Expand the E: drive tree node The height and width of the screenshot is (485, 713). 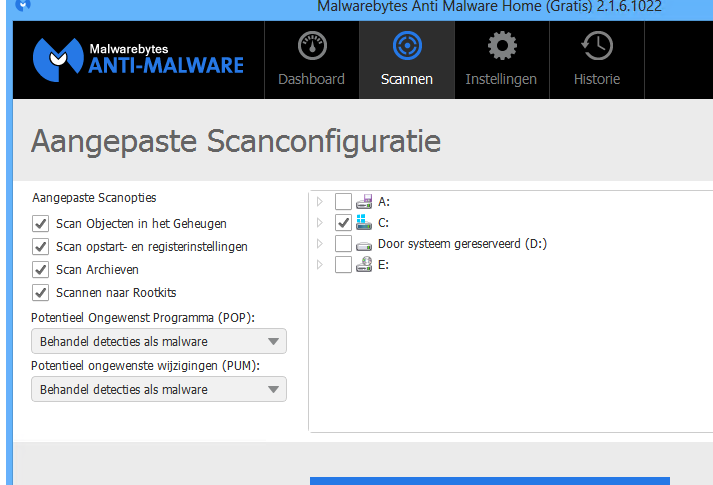click(x=320, y=265)
